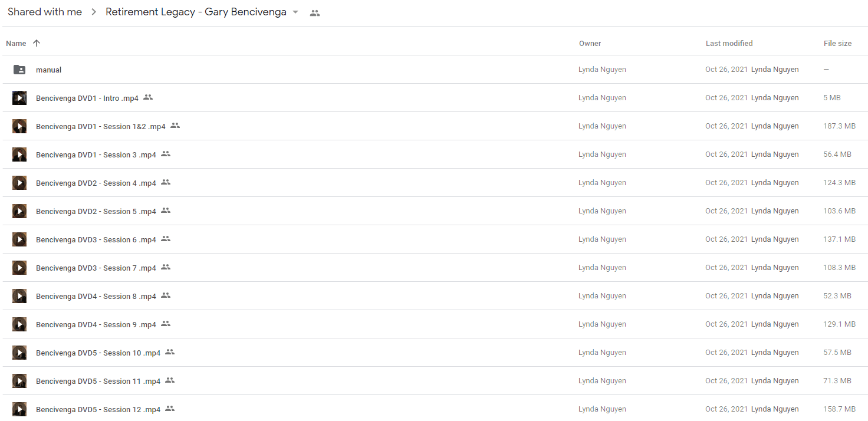Click 56.4 MB file size value
Viewport: 868px width, 421px height.
837,154
